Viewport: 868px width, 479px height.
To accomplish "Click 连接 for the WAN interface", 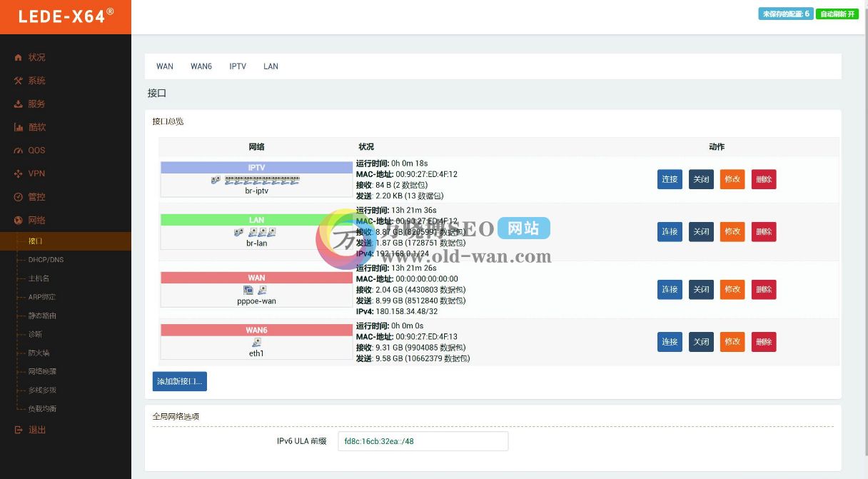I will 670,289.
